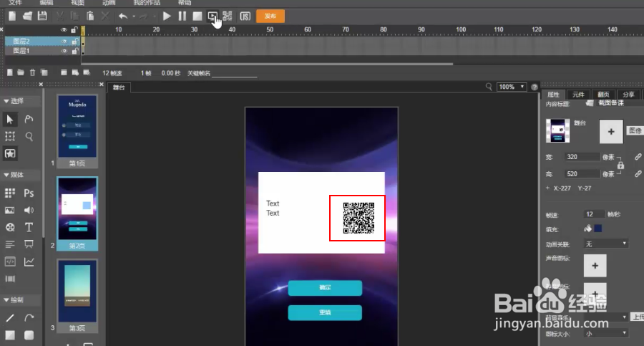The height and width of the screenshot is (346, 644).
Task: Add a new layer below the timeline
Action: (10, 72)
